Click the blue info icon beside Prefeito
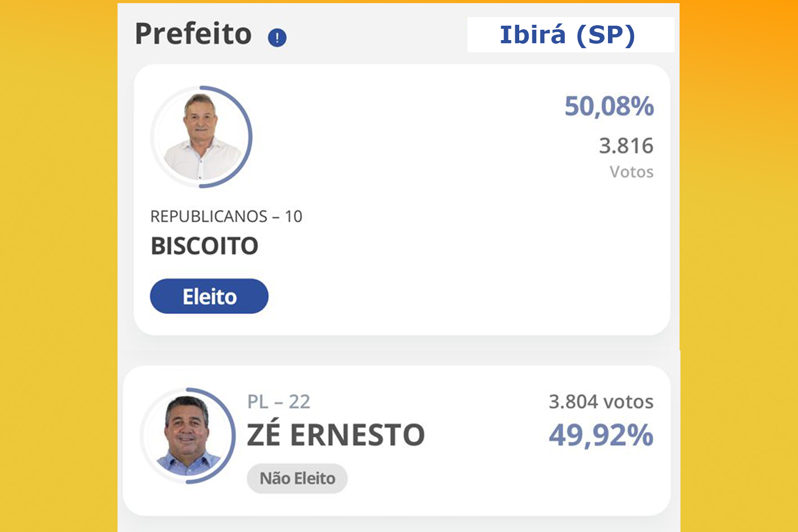This screenshot has width=798, height=532. (277, 38)
